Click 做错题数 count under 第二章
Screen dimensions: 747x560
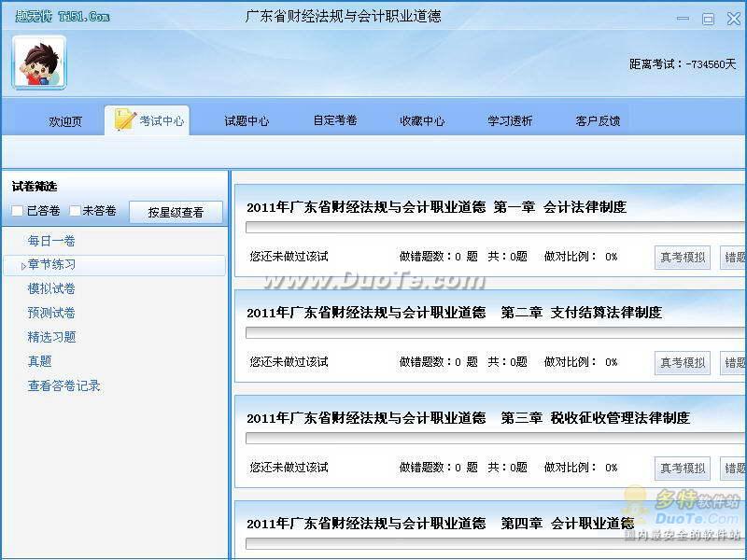[x=438, y=362]
